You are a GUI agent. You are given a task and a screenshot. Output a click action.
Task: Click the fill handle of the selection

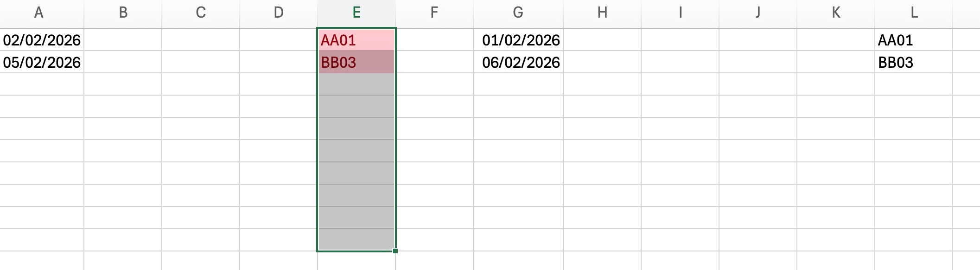click(x=395, y=251)
